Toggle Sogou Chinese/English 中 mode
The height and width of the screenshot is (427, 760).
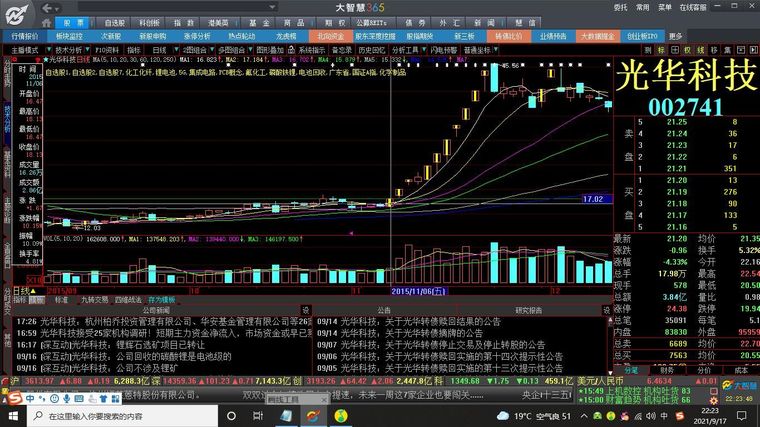point(30,398)
